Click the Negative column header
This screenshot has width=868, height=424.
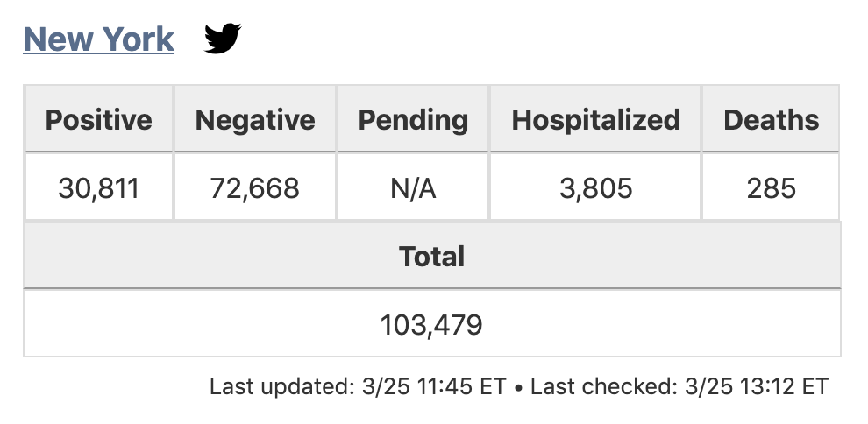click(255, 119)
